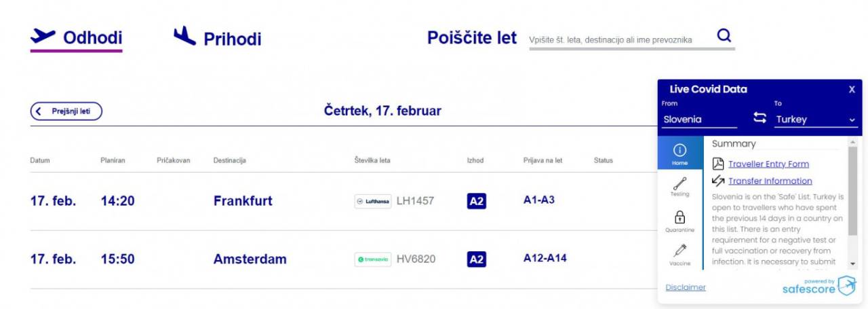
Task: Click the From country field showing Slovenia
Action: [699, 120]
